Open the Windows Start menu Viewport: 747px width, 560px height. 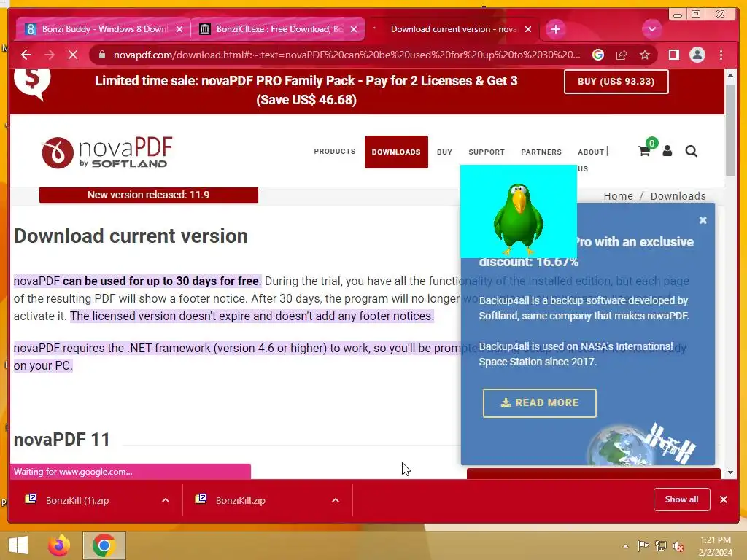click(x=18, y=545)
